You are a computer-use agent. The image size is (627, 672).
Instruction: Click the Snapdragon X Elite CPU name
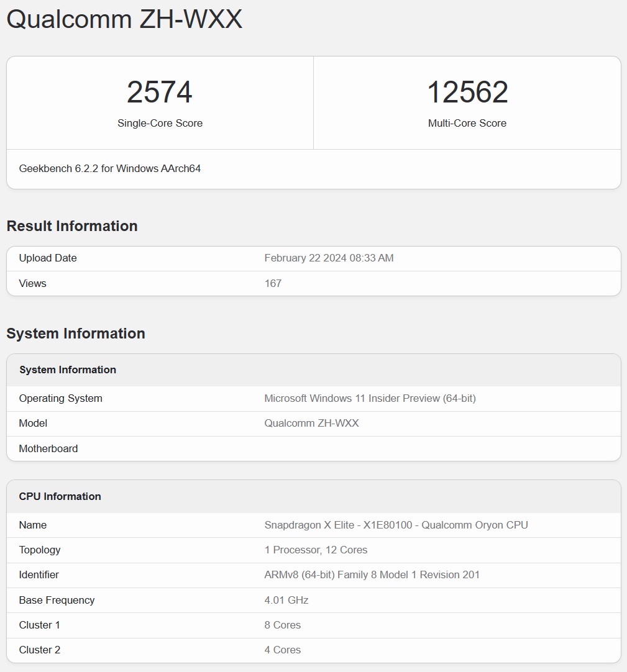point(394,525)
